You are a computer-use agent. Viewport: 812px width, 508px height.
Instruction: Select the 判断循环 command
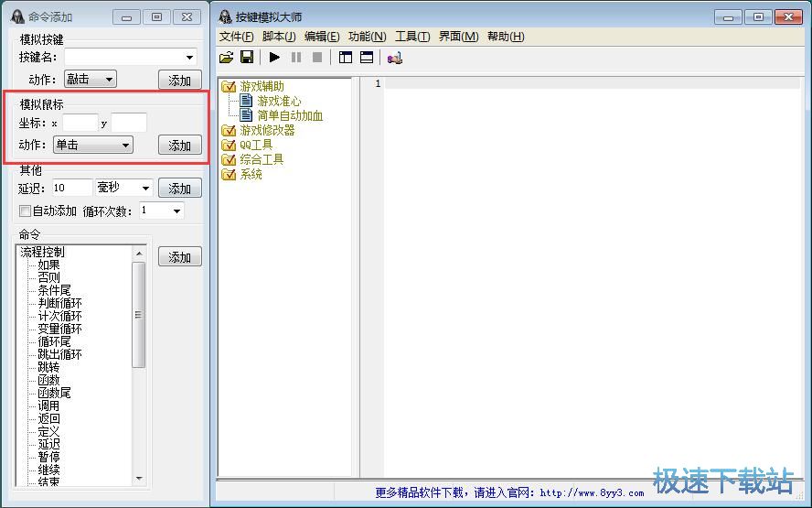(59, 303)
